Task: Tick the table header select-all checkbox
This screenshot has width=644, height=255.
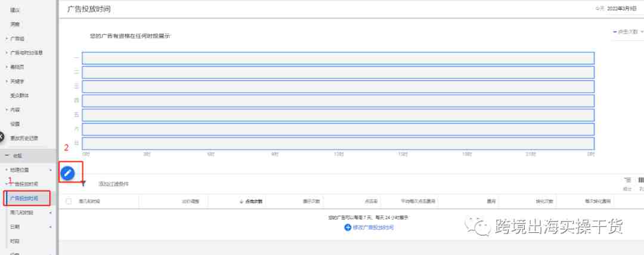Action: [x=69, y=201]
